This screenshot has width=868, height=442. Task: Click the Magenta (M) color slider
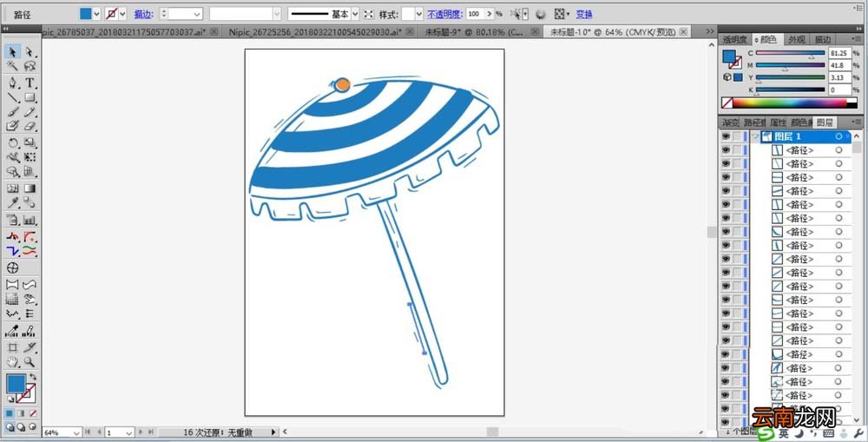click(791, 65)
